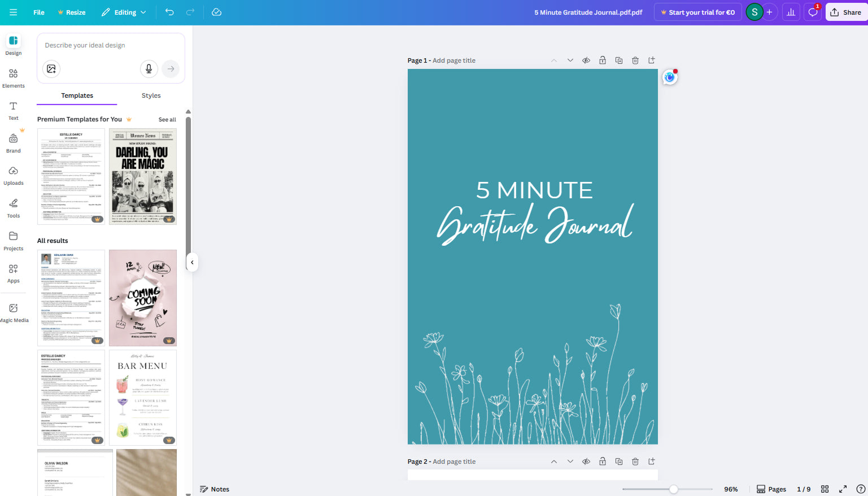Open the File menu

point(39,12)
